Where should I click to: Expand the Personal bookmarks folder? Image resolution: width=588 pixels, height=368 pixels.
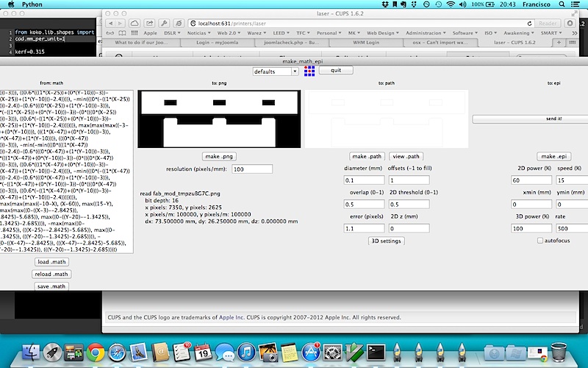pyautogui.click(x=329, y=33)
